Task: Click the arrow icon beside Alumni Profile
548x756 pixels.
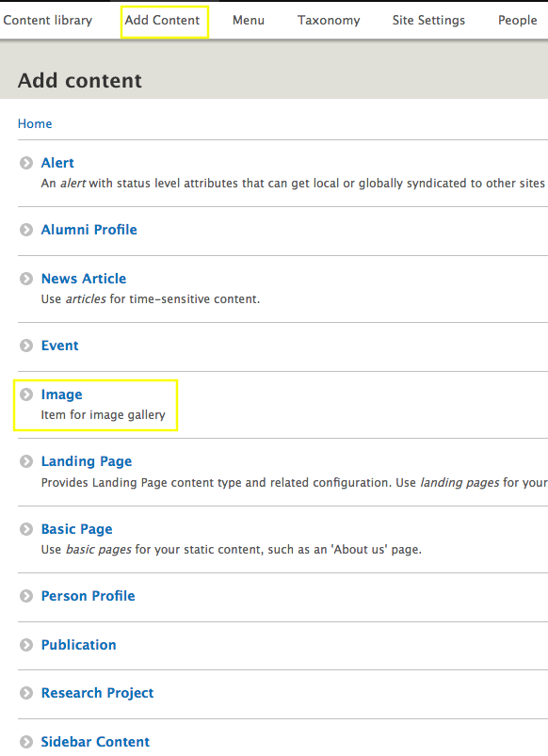Action: (27, 230)
